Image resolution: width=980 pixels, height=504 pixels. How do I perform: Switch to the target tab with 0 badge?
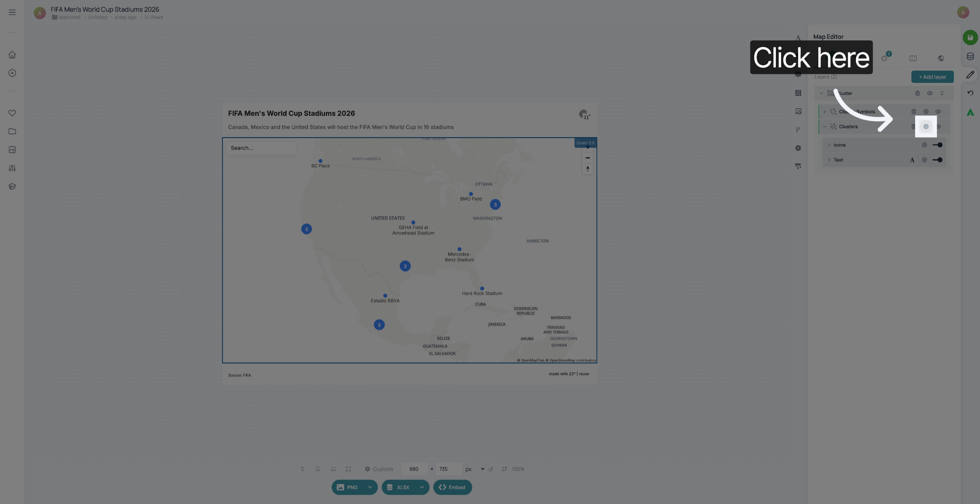[885, 58]
